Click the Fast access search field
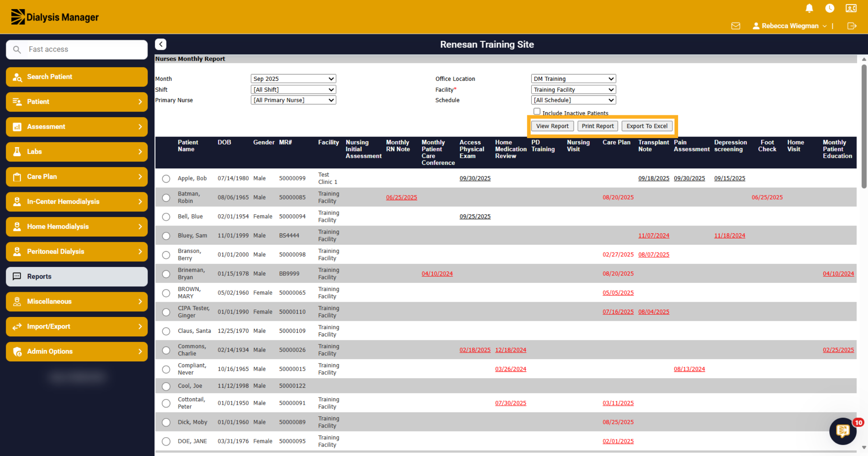The width and height of the screenshot is (868, 456). tap(77, 50)
